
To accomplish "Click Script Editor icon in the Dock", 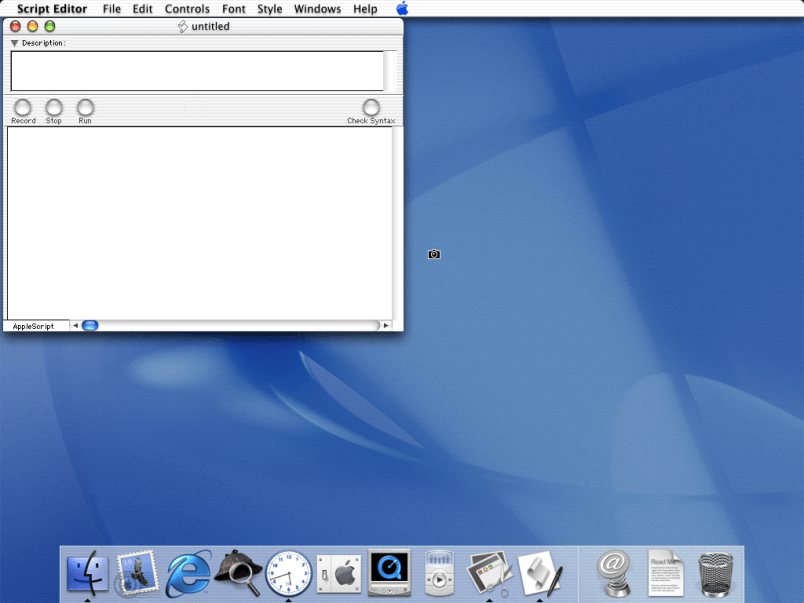I will click(540, 573).
